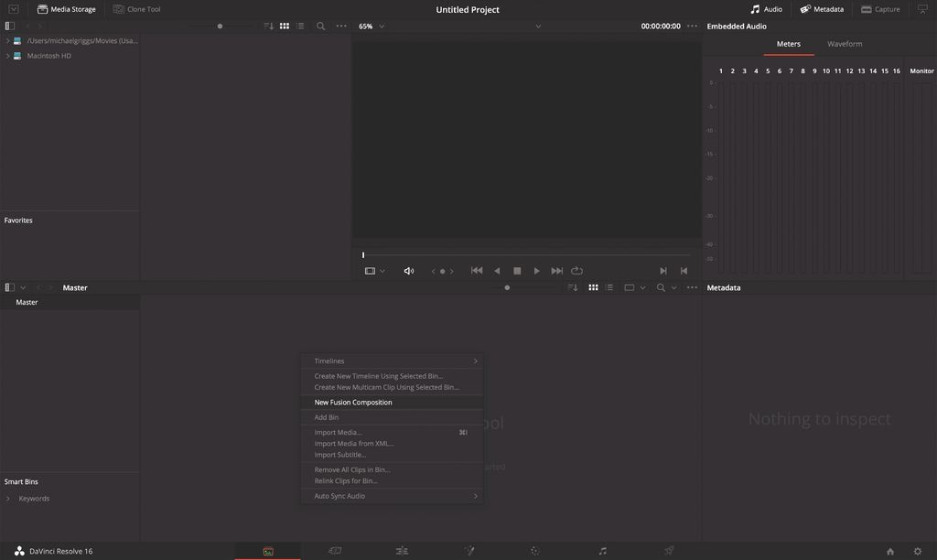Open the Capture panel
The image size is (937, 560).
[x=879, y=8]
